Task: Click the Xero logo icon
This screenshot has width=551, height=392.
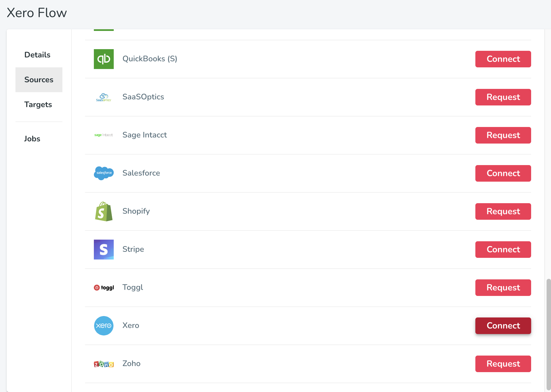Action: pos(104,326)
